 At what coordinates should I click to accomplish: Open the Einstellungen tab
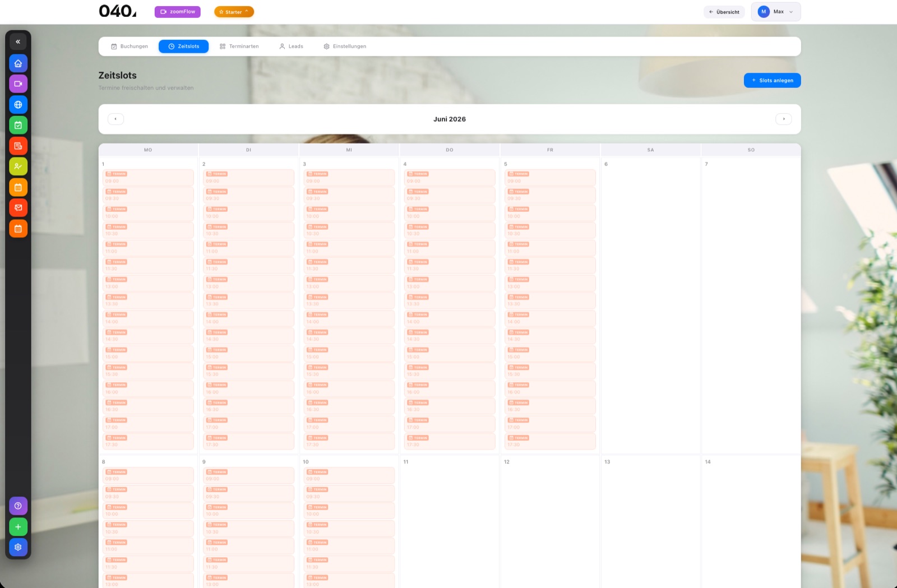coord(345,47)
